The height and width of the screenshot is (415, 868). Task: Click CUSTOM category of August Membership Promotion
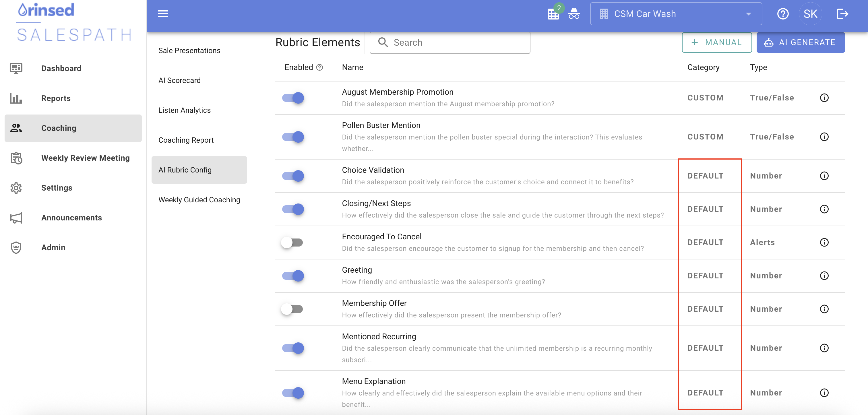coord(705,98)
